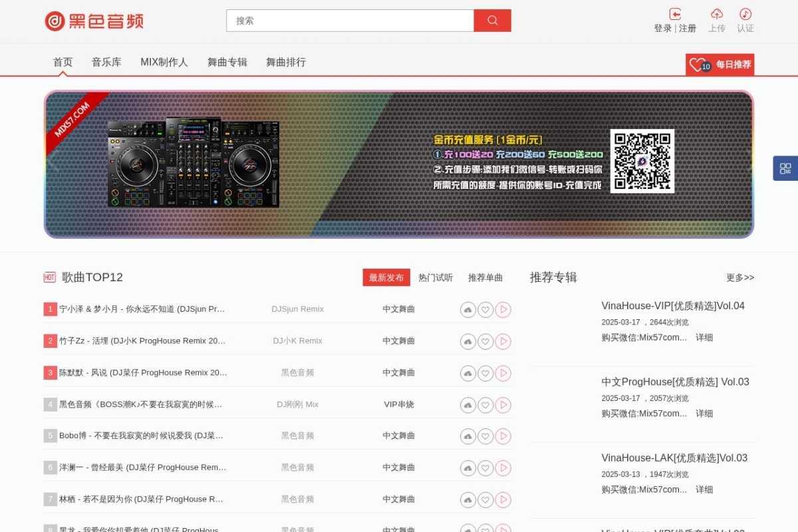This screenshot has height=532, width=798.
Task: Open song title 陈默默 - 风说
Action: [143, 372]
